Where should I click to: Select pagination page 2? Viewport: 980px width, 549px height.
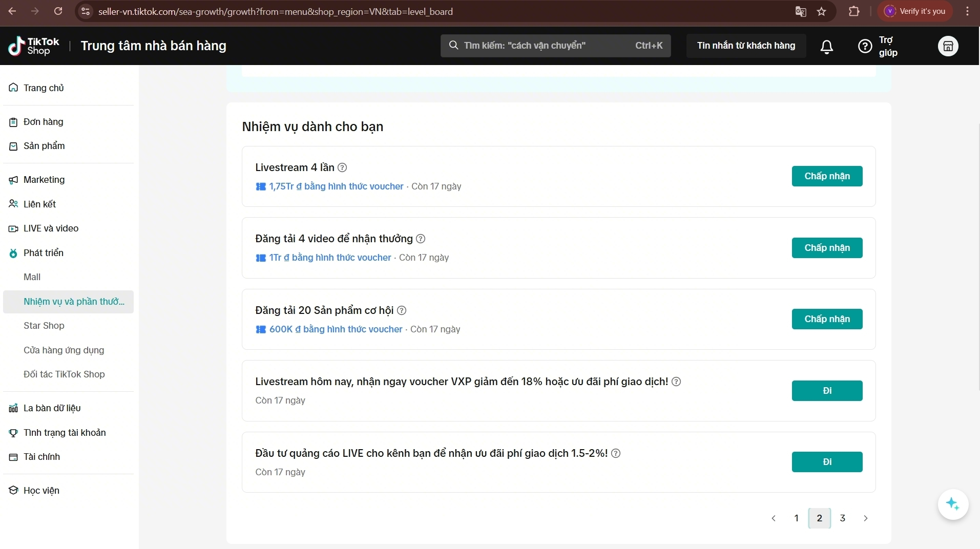(x=819, y=518)
